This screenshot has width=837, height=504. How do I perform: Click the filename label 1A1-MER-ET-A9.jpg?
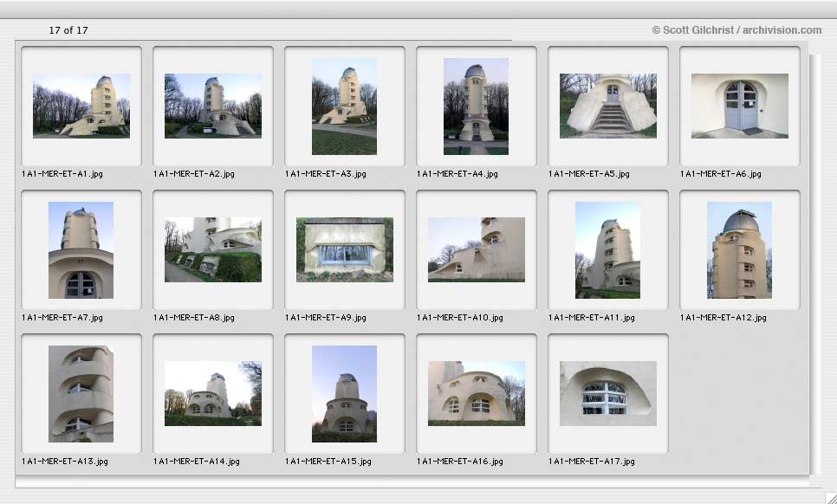click(x=326, y=318)
